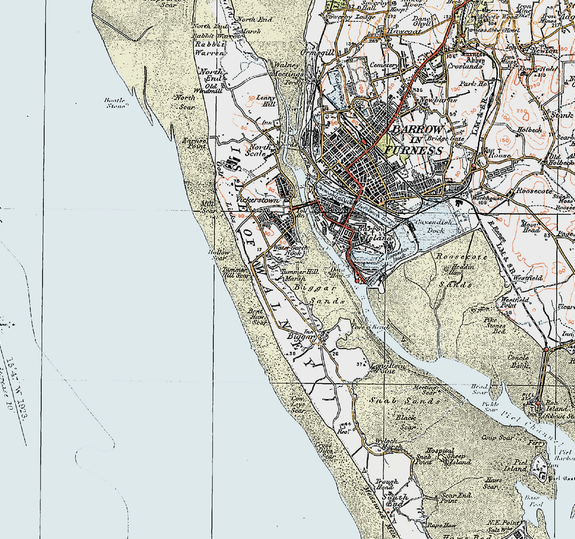This screenshot has width=575, height=539.
Task: Click the Roa Island label
Action: 558,406
